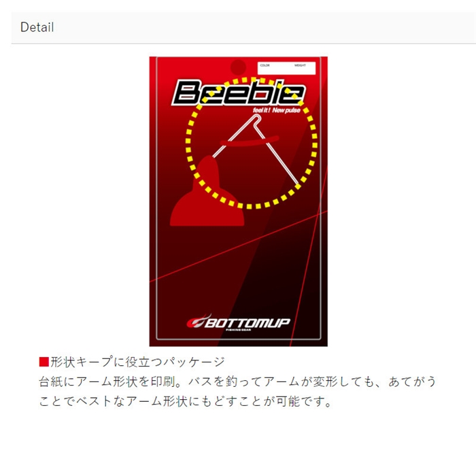Open the Beebie package image
The height and width of the screenshot is (476, 476).
238,201
